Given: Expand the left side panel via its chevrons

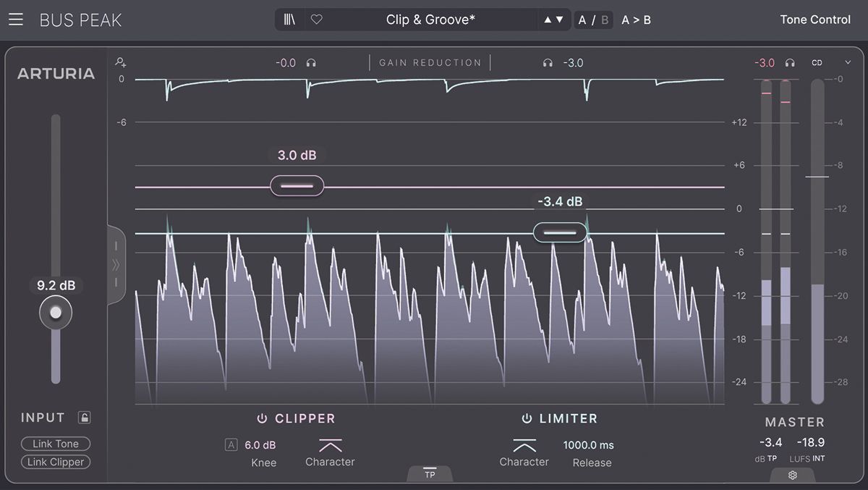Looking at the screenshot, I should (116, 266).
